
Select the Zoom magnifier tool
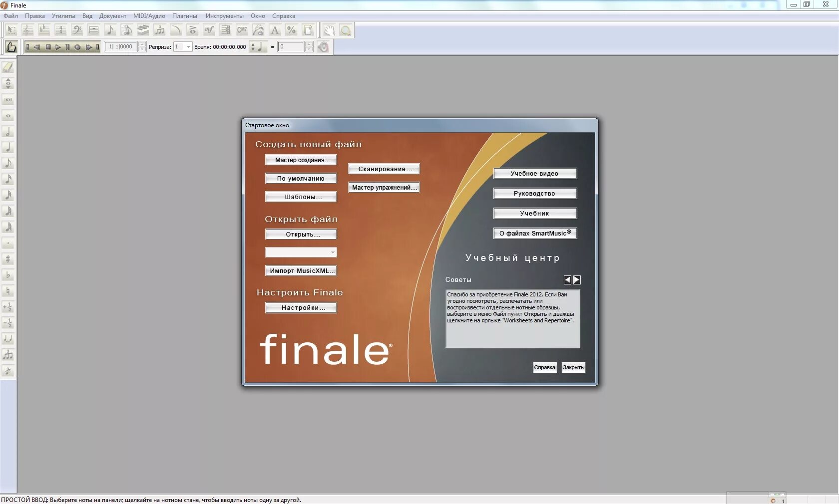coord(345,30)
